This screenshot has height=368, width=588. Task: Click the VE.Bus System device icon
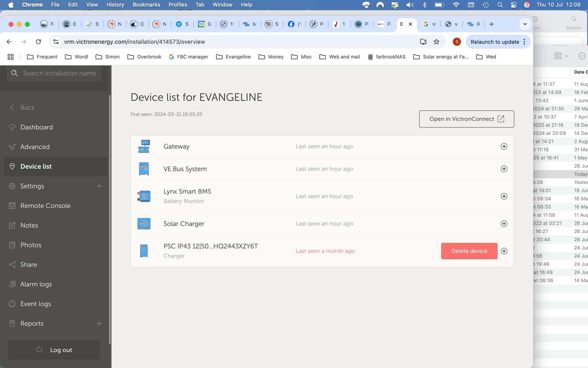point(144,169)
